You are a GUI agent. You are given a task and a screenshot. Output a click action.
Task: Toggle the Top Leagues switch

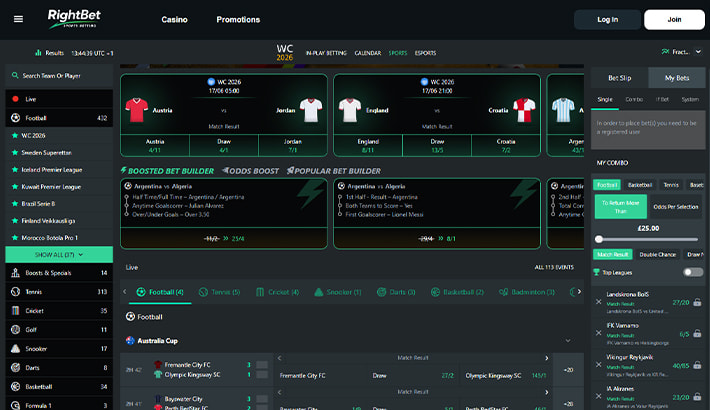(x=693, y=272)
